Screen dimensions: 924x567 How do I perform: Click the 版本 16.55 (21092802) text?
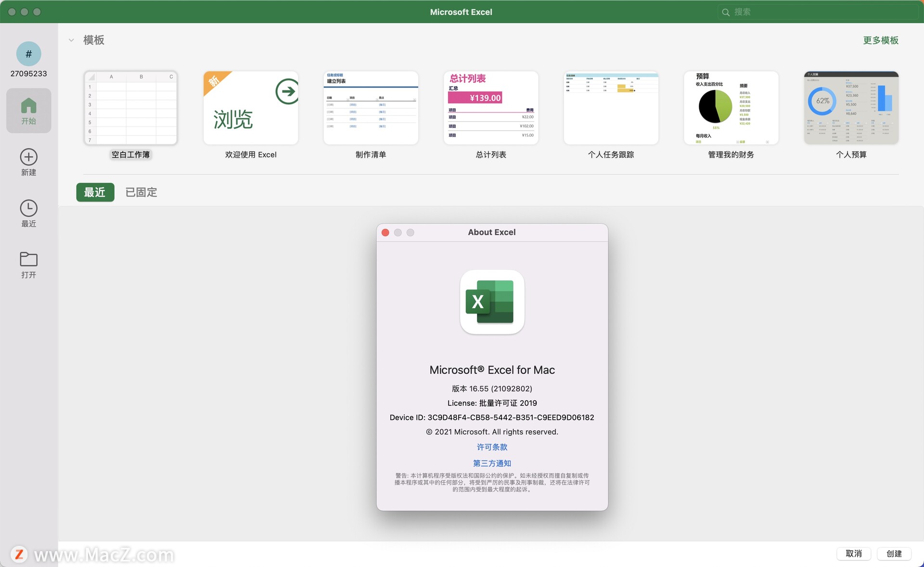pos(492,389)
